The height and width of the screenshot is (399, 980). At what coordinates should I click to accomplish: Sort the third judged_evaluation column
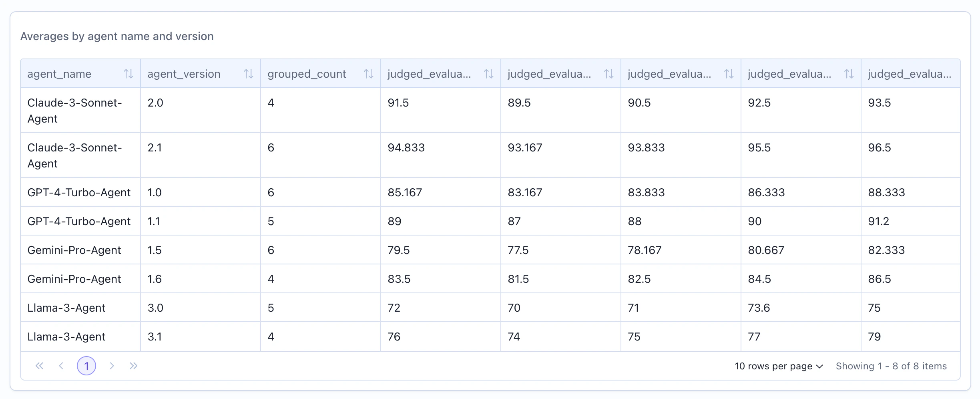729,74
